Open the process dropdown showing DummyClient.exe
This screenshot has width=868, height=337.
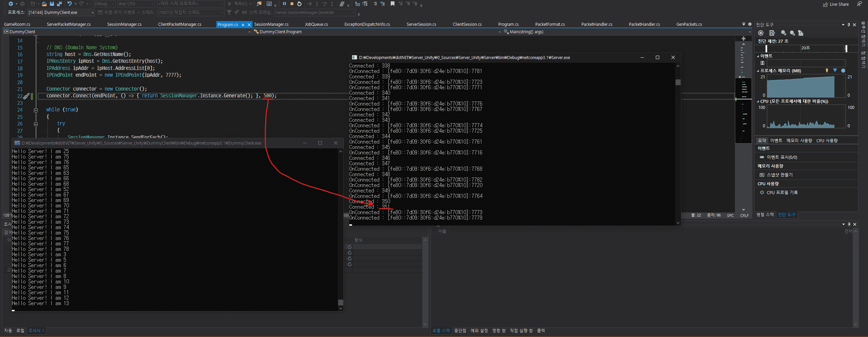[92, 13]
